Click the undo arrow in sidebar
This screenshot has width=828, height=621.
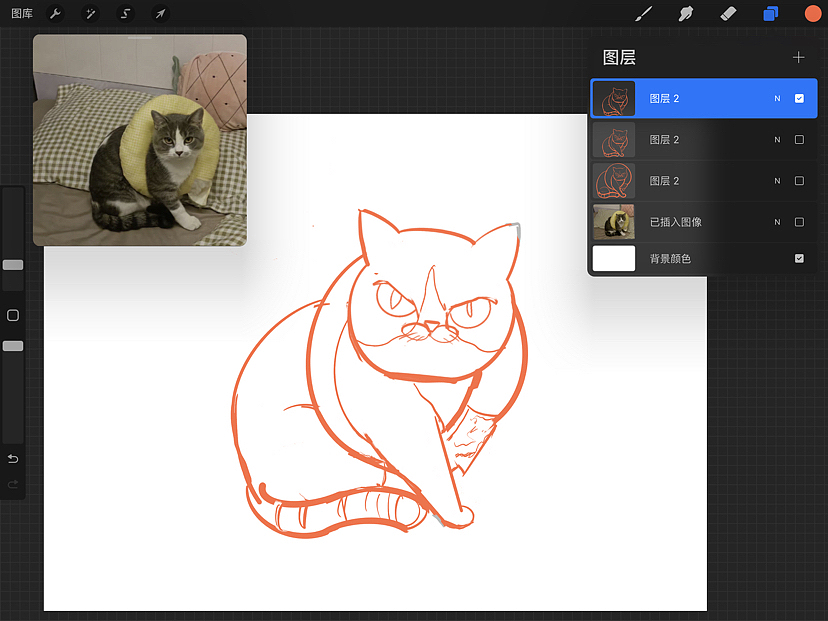13,458
